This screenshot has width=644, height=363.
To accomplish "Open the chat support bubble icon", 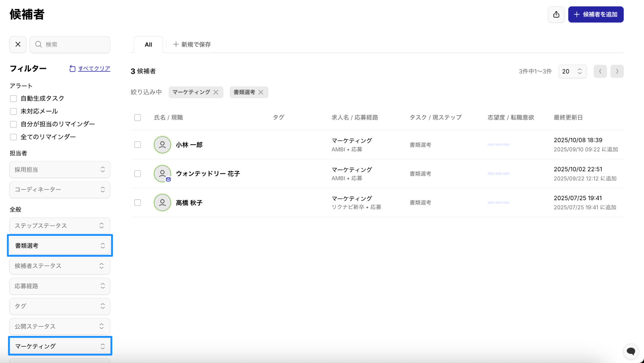I will pyautogui.click(x=630, y=351).
